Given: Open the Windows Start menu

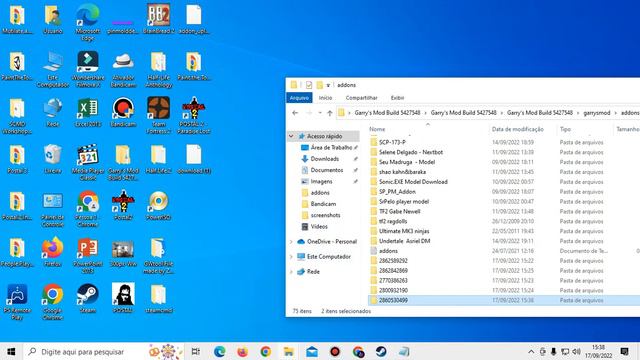Looking at the screenshot, I should click(x=11, y=351).
